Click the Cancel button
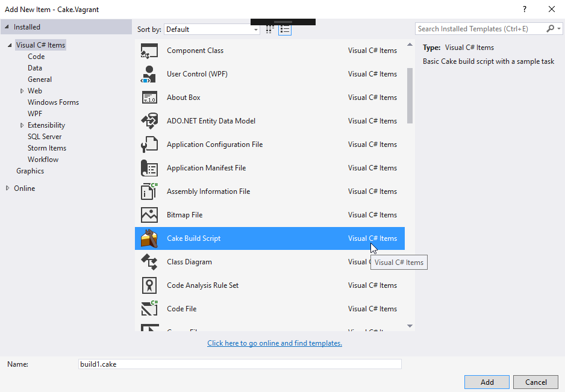The image size is (565, 392). click(536, 382)
